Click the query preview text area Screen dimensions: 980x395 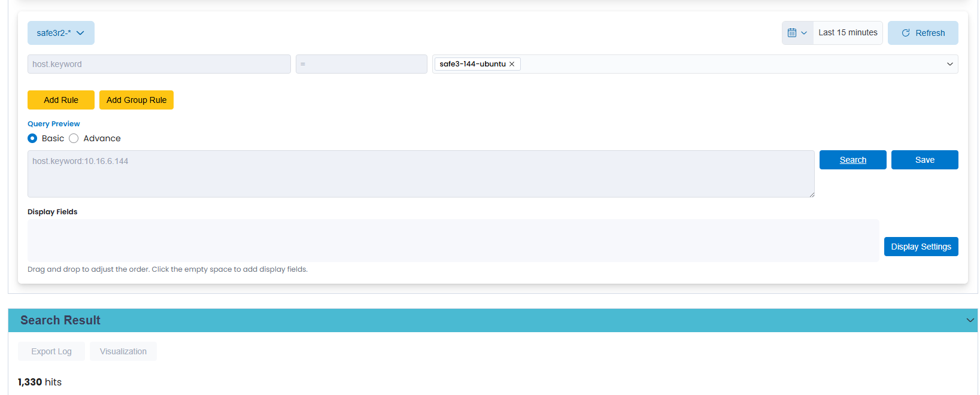(421, 174)
